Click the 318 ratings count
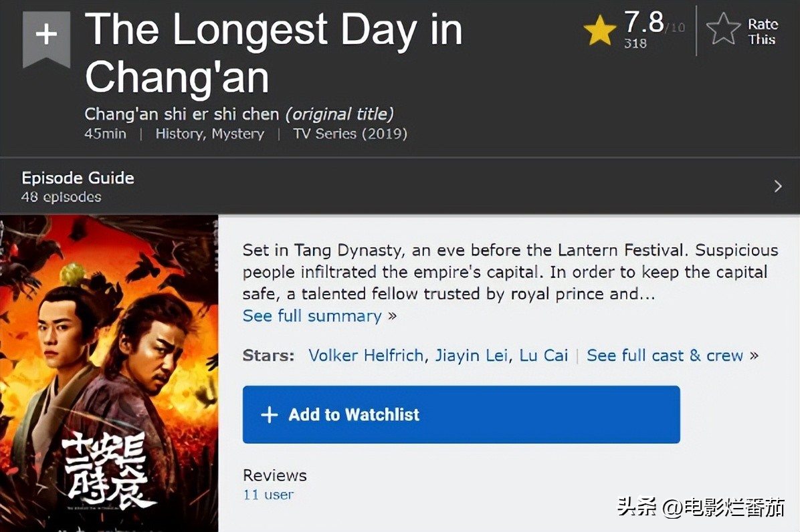800x532 pixels. [x=635, y=43]
